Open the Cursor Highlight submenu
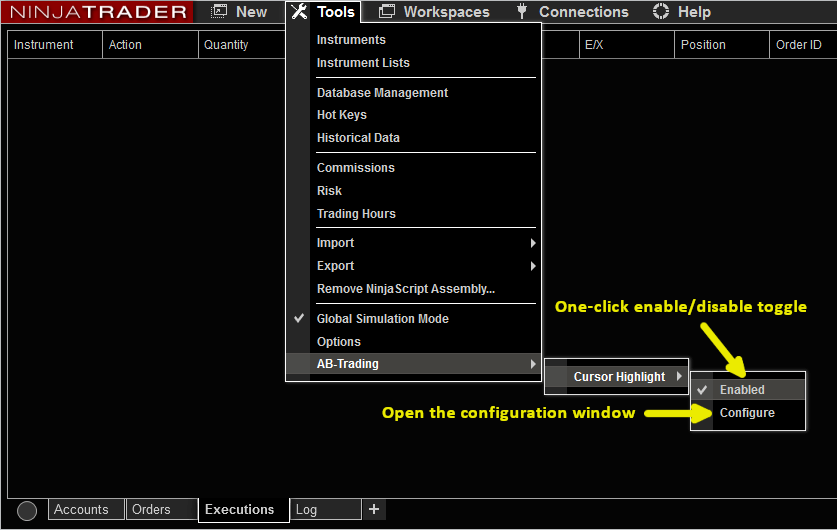The image size is (837, 530). point(619,377)
